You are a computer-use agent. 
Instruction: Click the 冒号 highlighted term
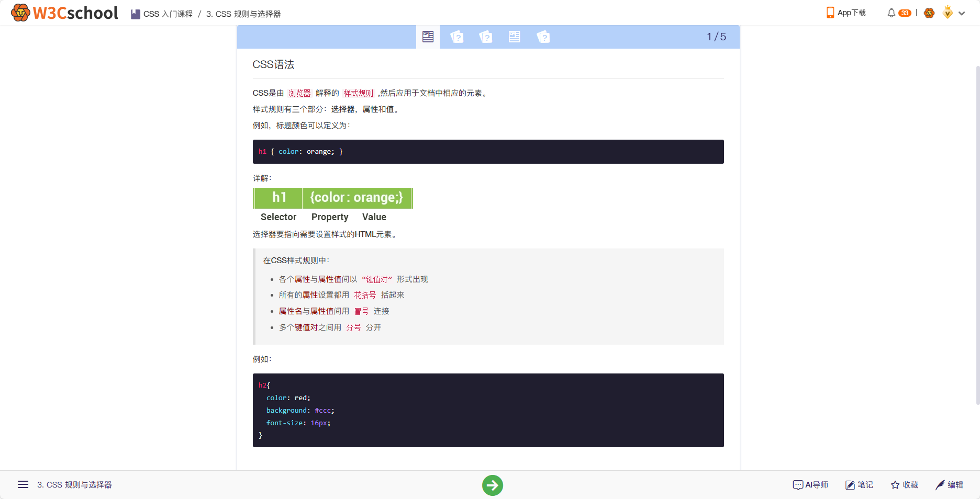click(361, 311)
